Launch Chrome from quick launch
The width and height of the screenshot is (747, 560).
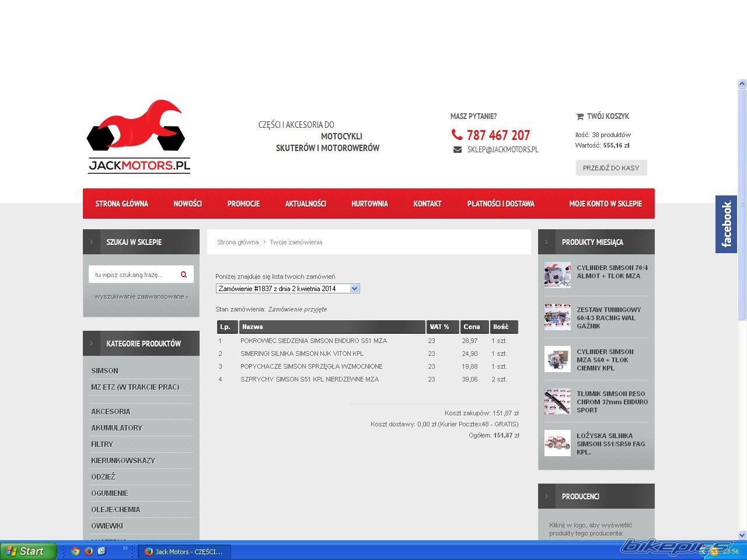click(75, 551)
